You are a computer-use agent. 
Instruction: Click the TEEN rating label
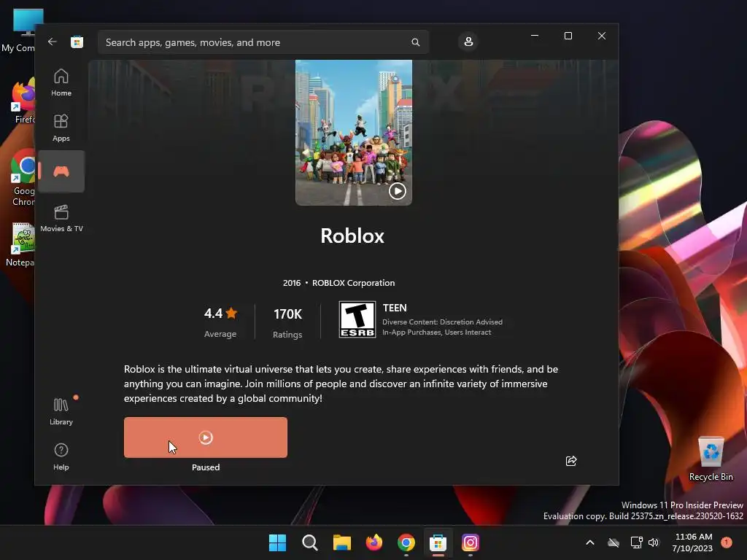click(395, 308)
